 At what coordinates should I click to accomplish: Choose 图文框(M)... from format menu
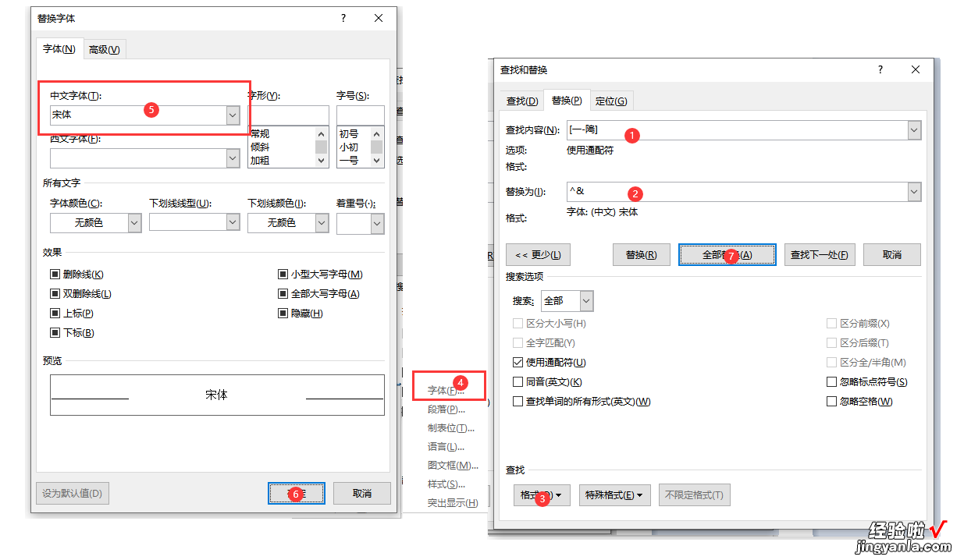(x=453, y=466)
